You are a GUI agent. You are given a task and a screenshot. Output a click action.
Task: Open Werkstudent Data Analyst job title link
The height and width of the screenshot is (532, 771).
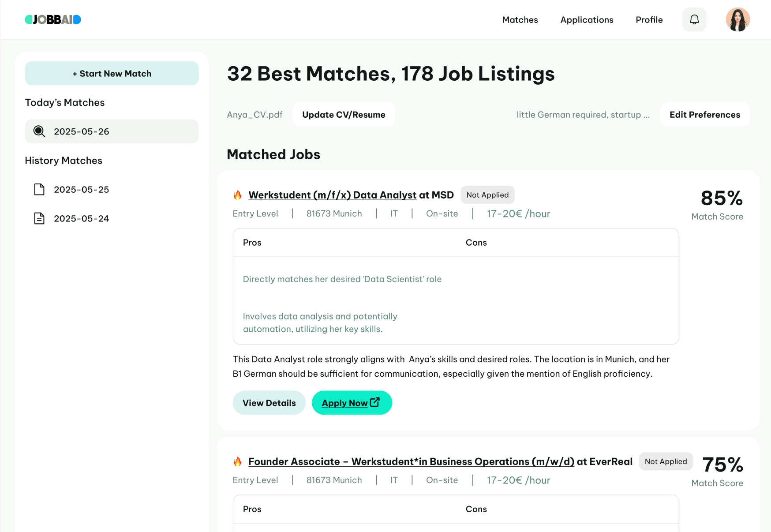click(332, 195)
